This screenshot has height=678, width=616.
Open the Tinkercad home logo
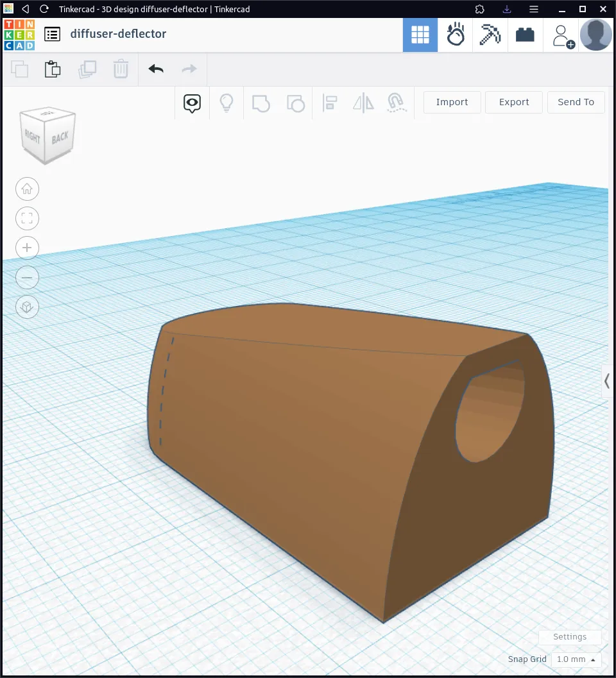point(19,35)
